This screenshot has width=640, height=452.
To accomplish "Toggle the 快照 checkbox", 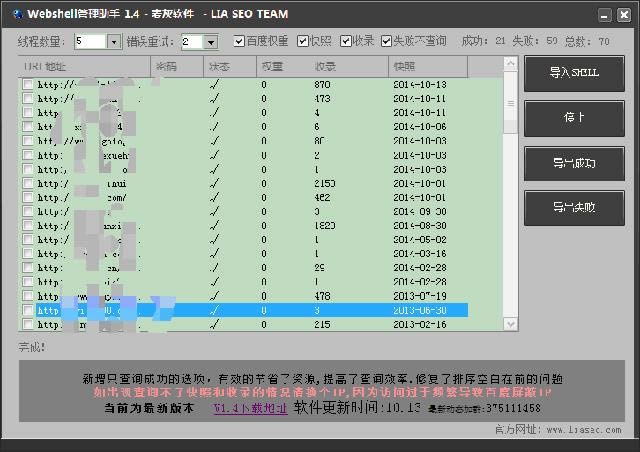I will pyautogui.click(x=302, y=41).
